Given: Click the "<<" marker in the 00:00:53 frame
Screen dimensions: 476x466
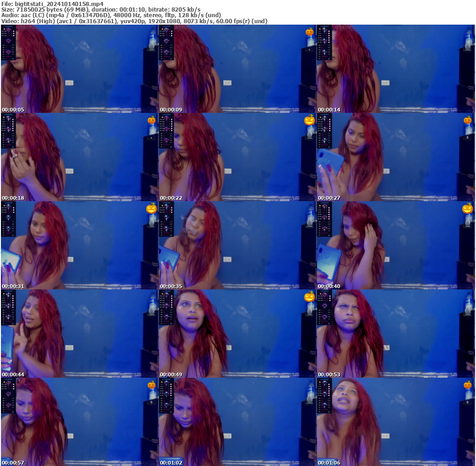Looking at the screenshot, I should tap(385, 348).
